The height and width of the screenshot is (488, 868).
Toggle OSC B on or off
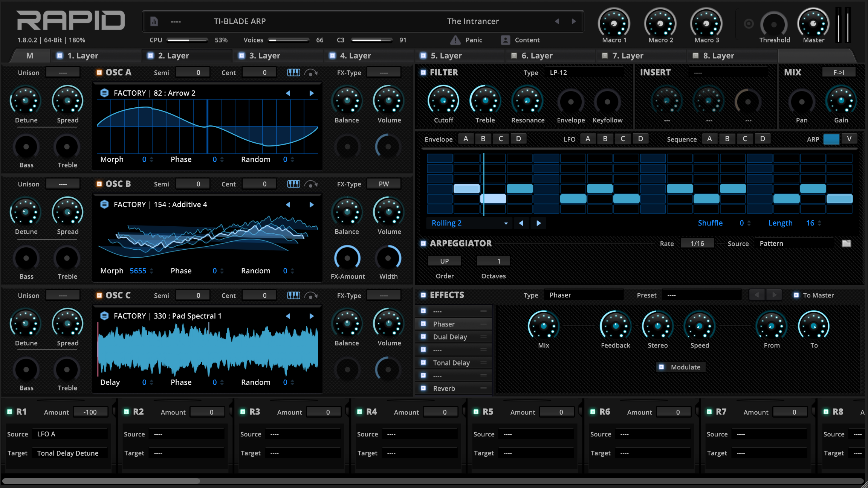(99, 184)
